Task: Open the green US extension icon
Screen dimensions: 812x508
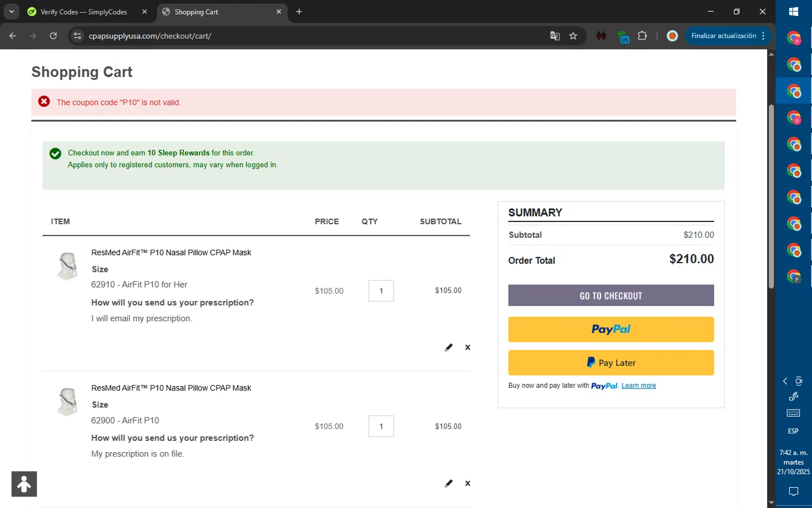Action: [x=623, y=37]
